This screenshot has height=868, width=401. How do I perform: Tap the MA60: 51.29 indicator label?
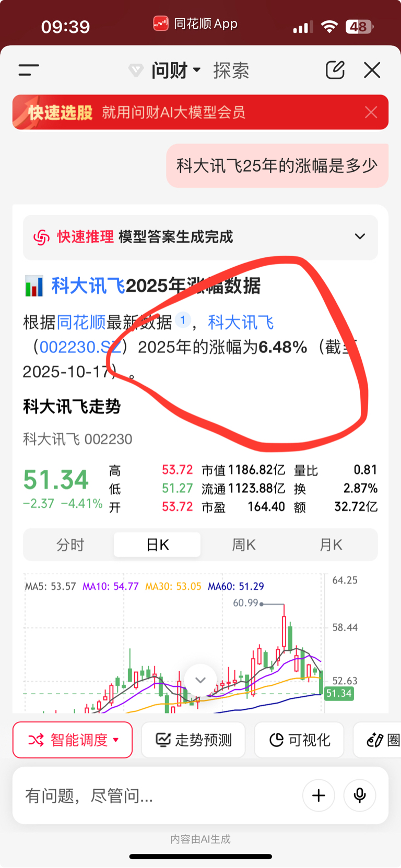236,586
